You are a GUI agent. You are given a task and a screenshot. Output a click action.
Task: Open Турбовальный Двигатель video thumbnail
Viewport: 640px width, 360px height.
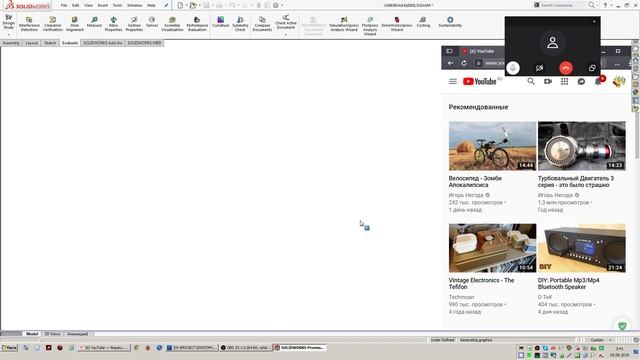click(x=581, y=146)
